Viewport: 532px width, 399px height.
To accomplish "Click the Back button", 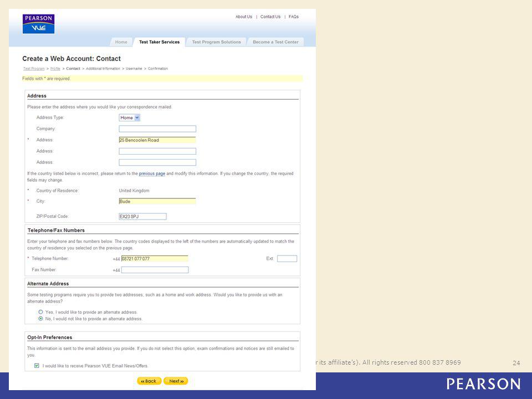I will (149, 381).
